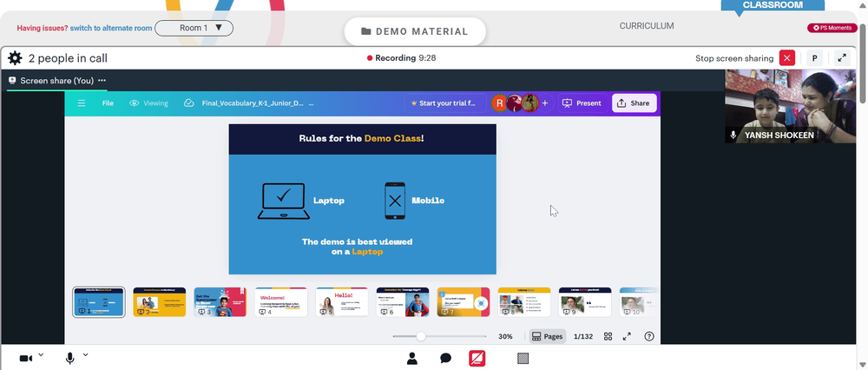Click 30% zoom level value
This screenshot has height=370, width=868.
pos(505,336)
